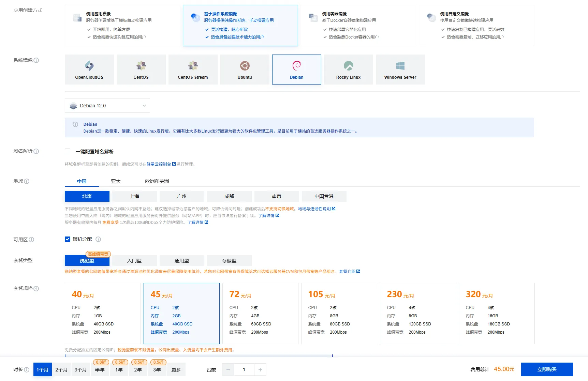Click the 立即购买 button
Image resolution: width=588 pixels, height=381 pixels.
point(547,369)
